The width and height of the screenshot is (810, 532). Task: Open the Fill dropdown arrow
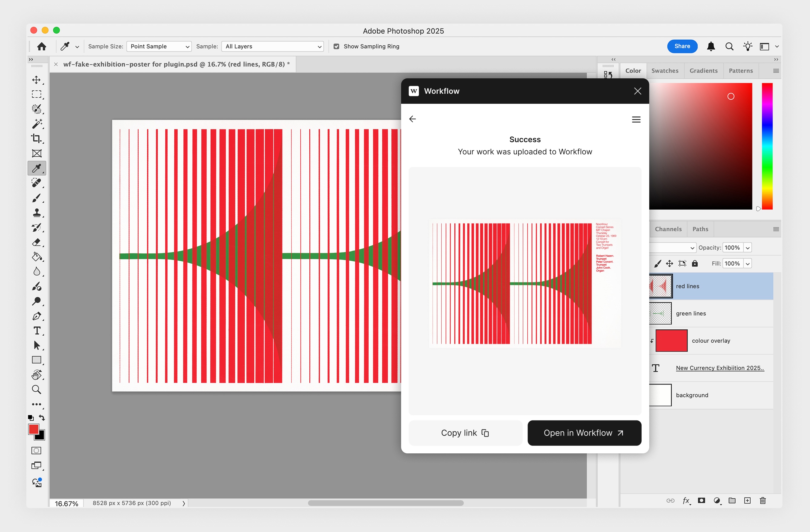pos(747,263)
